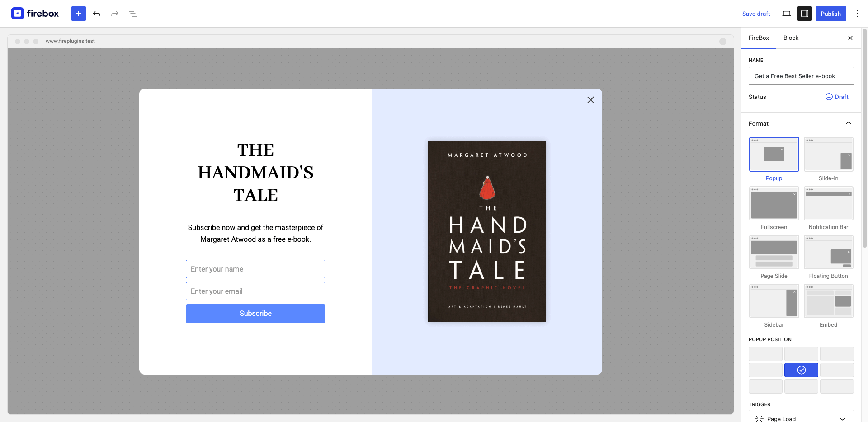Image resolution: width=868 pixels, height=422 pixels.
Task: Click the sidebar vertical scrollbar
Action: tap(865, 138)
